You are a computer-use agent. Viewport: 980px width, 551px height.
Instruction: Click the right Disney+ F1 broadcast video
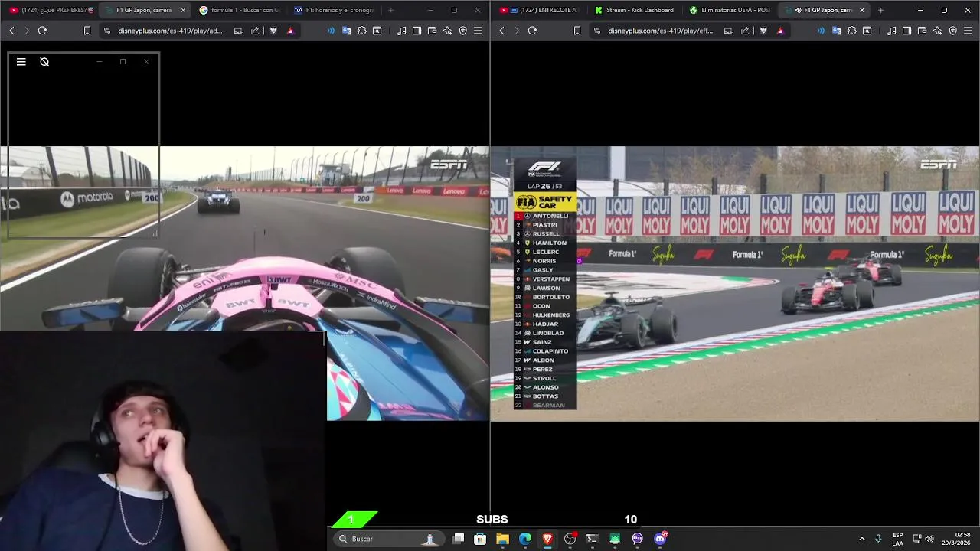click(735, 284)
